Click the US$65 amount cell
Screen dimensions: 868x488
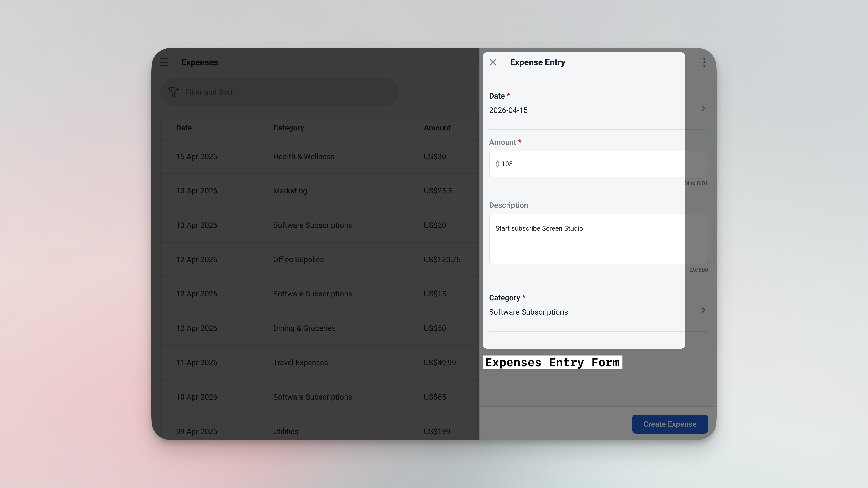tap(435, 397)
